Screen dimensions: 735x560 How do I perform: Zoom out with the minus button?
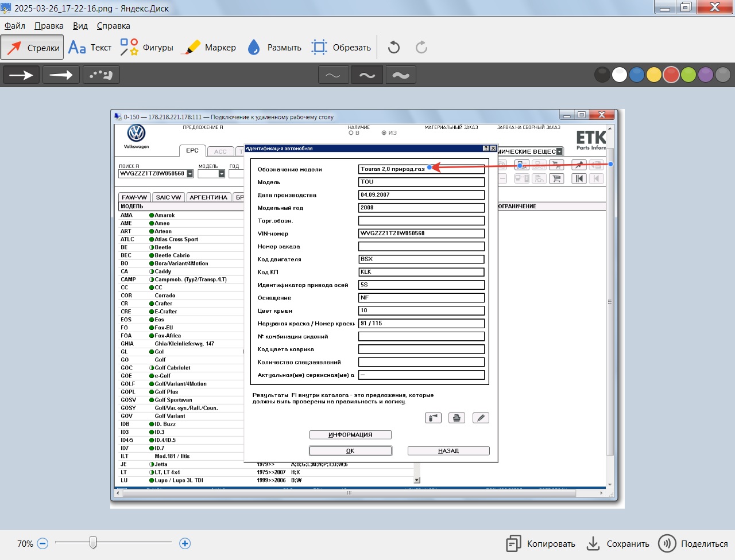pos(42,543)
